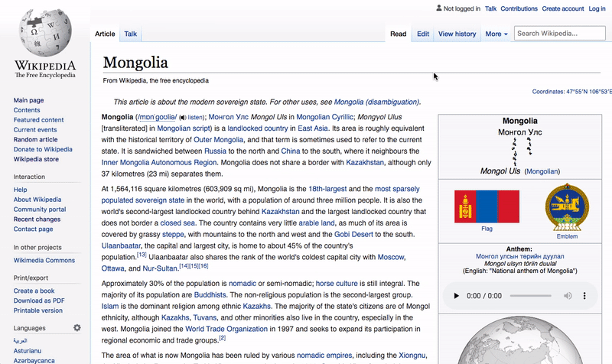This screenshot has width=612, height=364.
Task: Open the Edit tab
Action: pyautogui.click(x=423, y=34)
